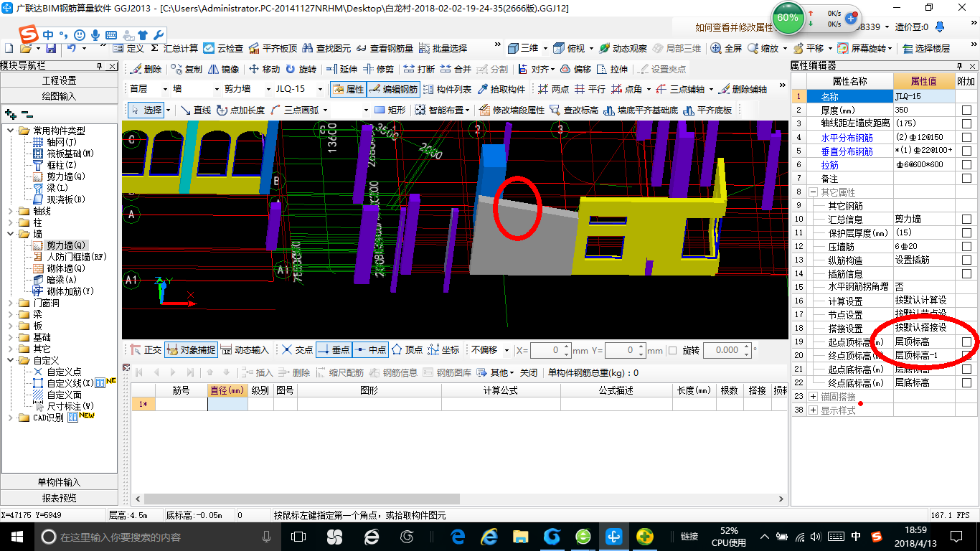The height and width of the screenshot is (551, 980).
Task: Check the 旋转 checkbox
Action: coord(673,351)
